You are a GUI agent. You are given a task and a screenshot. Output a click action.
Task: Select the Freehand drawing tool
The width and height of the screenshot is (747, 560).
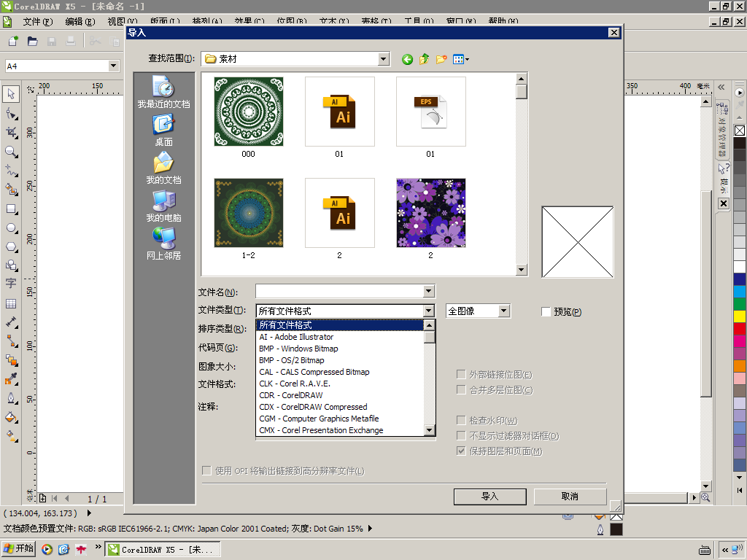[x=11, y=171]
